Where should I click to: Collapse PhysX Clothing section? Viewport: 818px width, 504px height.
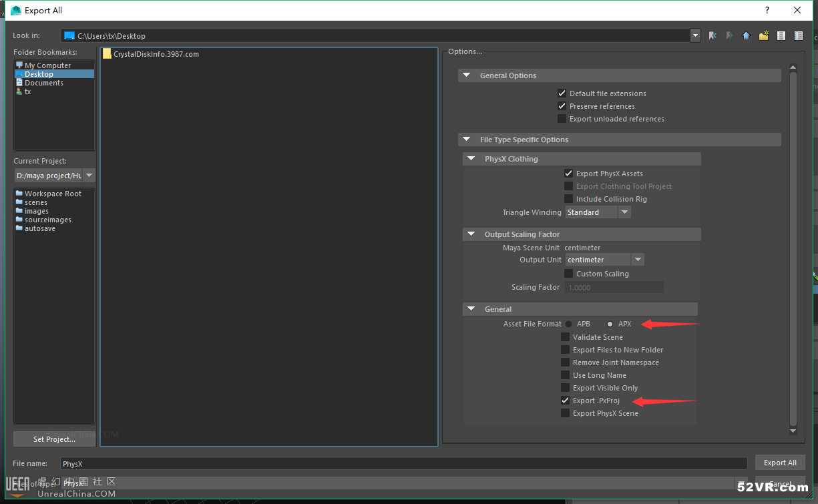(471, 159)
